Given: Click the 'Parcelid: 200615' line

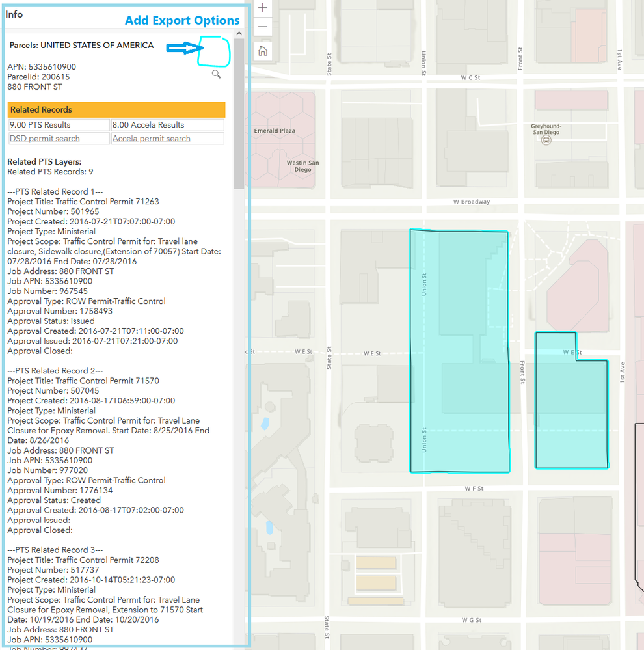Looking at the screenshot, I should [x=38, y=77].
